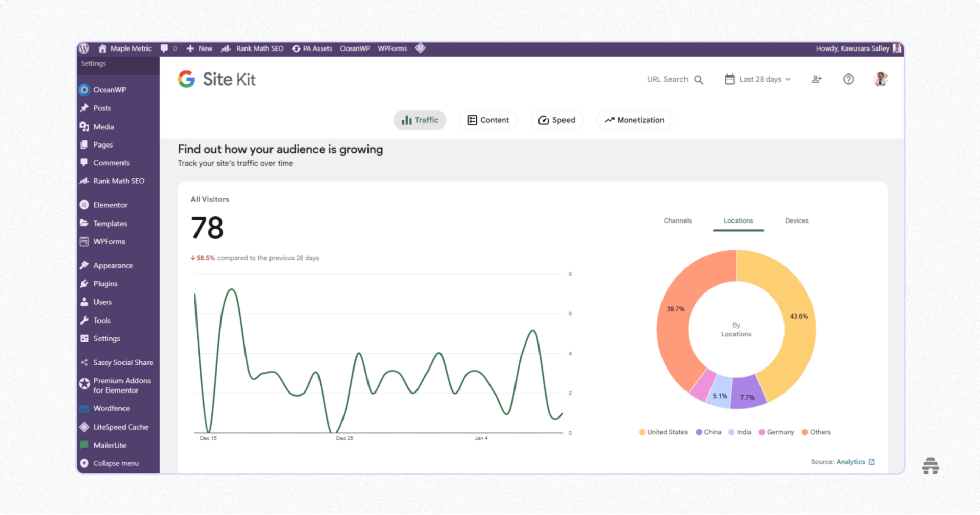The height and width of the screenshot is (515, 980).
Task: Open the Site Kit help icon
Action: 848,79
